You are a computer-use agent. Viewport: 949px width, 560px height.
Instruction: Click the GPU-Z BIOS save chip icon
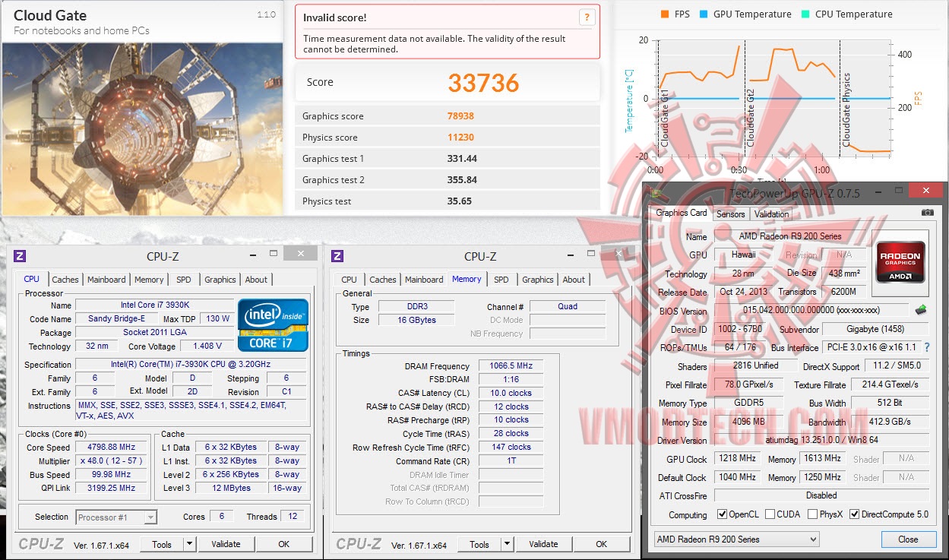(x=920, y=309)
